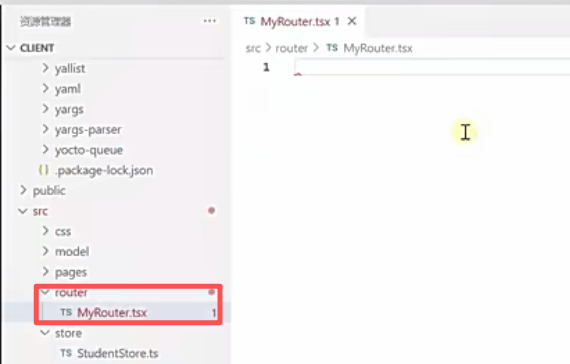Click the modified dot on router folder row
The height and width of the screenshot is (364, 570).
[211, 292]
